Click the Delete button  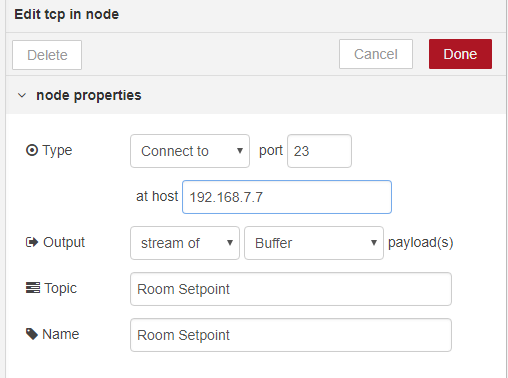47,55
